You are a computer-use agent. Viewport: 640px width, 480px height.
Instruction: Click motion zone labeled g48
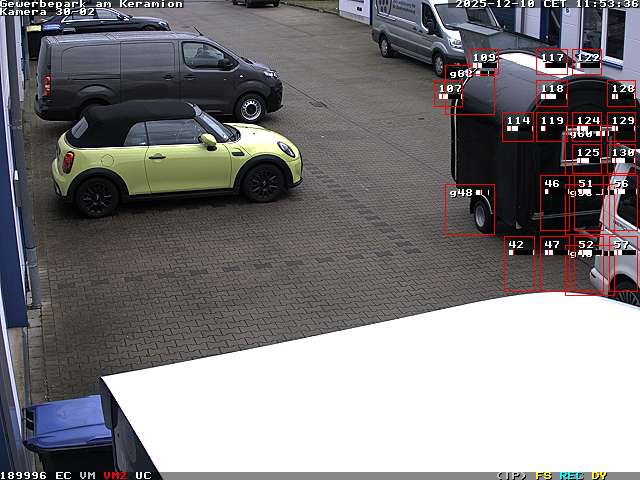(x=469, y=209)
